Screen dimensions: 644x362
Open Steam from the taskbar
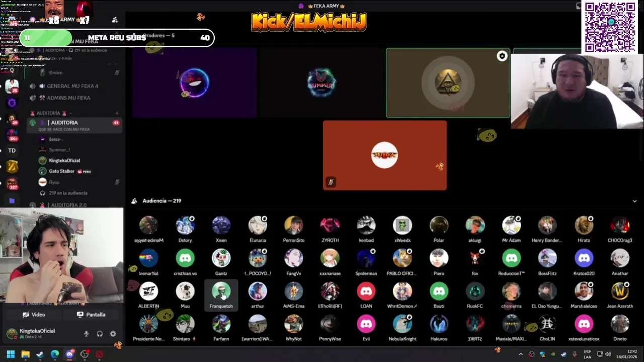point(40,354)
